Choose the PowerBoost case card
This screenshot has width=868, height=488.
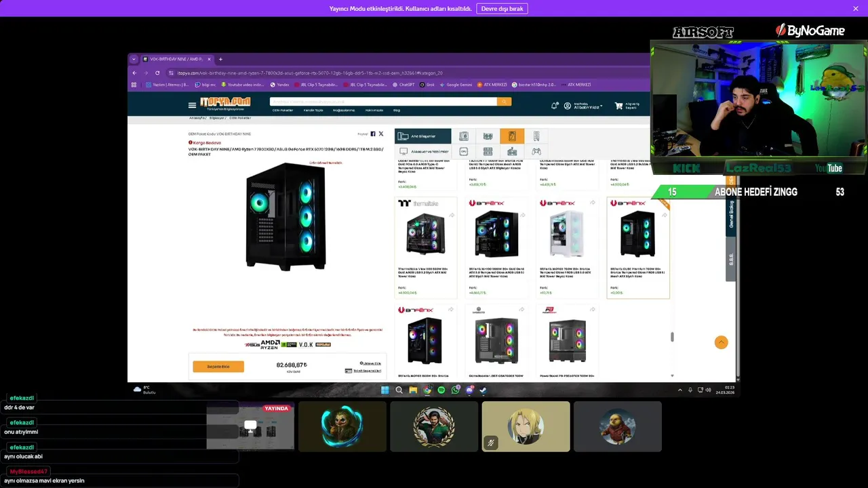[567, 342]
